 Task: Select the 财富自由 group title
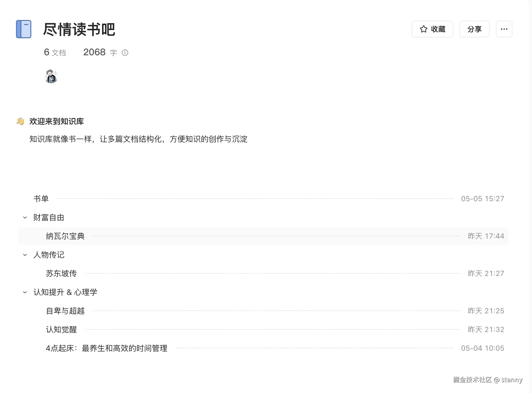(x=49, y=218)
